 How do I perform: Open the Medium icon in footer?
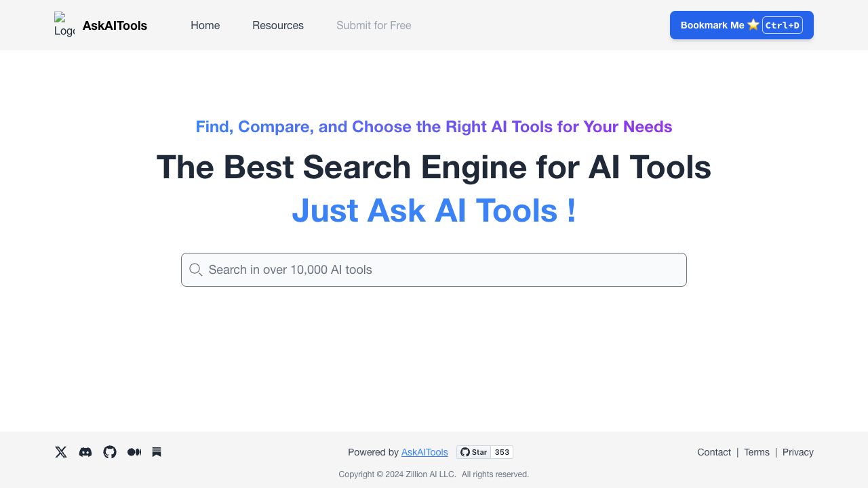[134, 452]
